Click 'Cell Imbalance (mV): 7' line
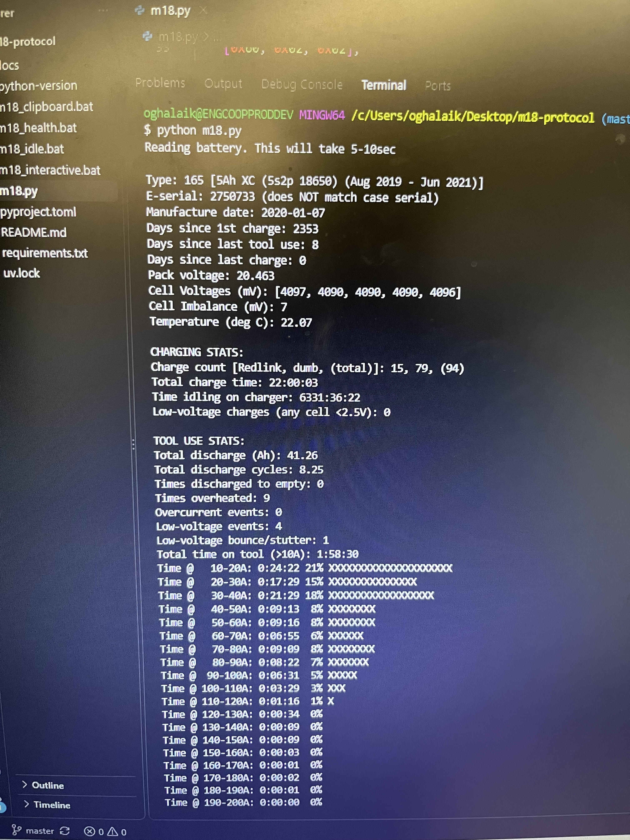The height and width of the screenshot is (840, 630). click(x=218, y=306)
